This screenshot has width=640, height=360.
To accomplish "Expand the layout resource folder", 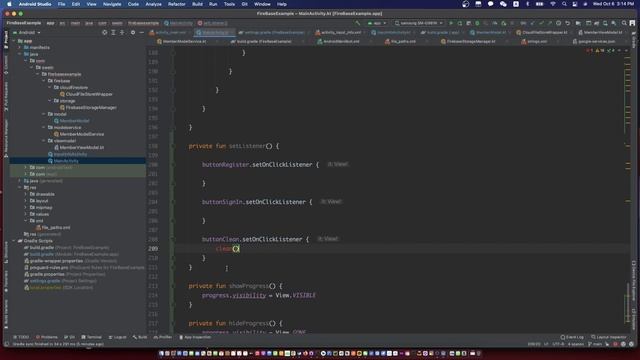I will click(26, 201).
